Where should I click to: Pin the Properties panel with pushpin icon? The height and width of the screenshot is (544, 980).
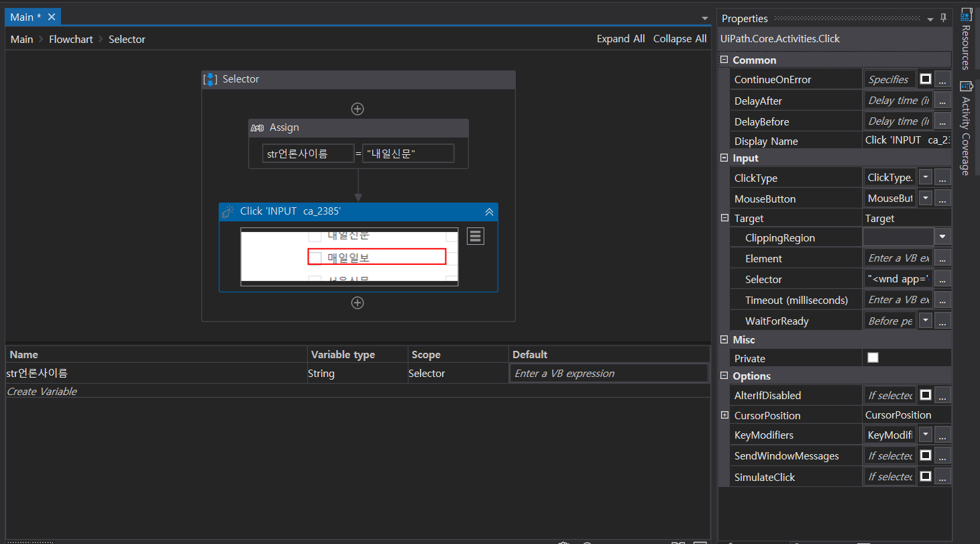point(944,18)
